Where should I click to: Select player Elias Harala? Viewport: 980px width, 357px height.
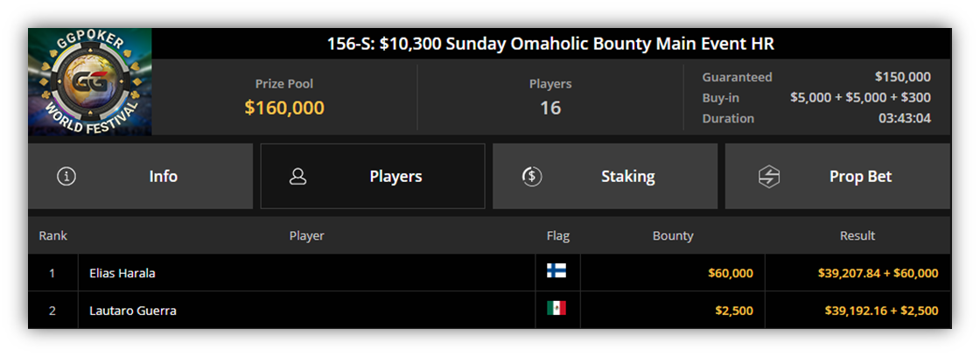[x=122, y=273]
